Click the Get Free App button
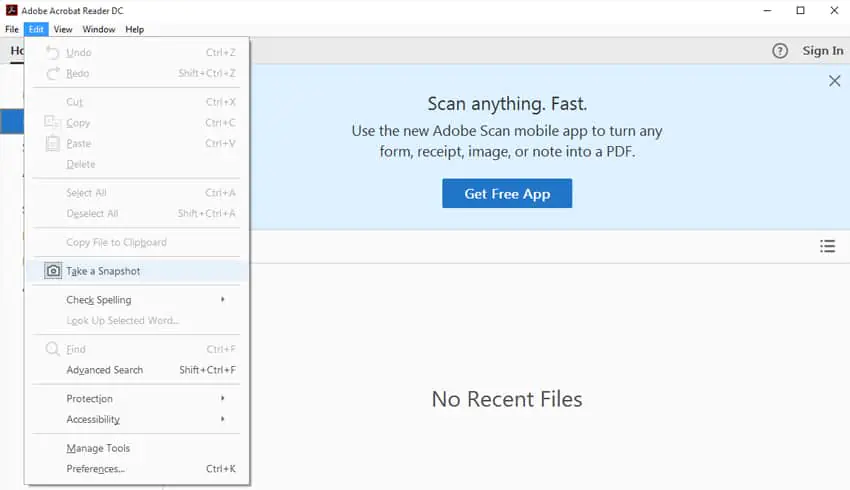 (507, 194)
